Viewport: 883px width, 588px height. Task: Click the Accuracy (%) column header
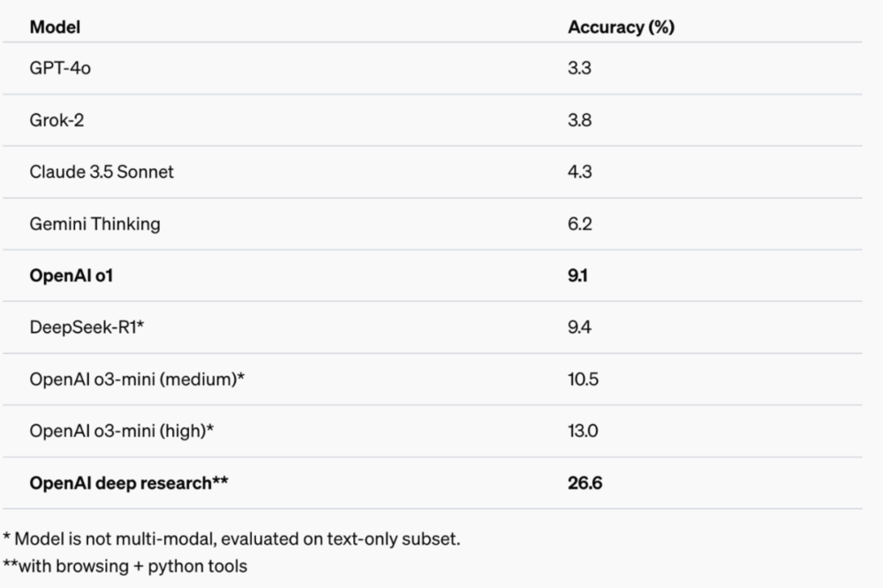621,26
